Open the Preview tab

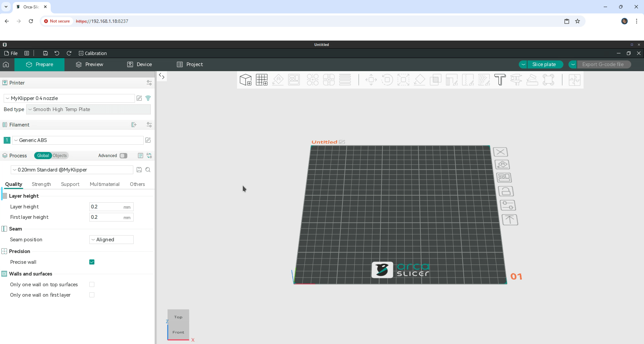tap(90, 64)
